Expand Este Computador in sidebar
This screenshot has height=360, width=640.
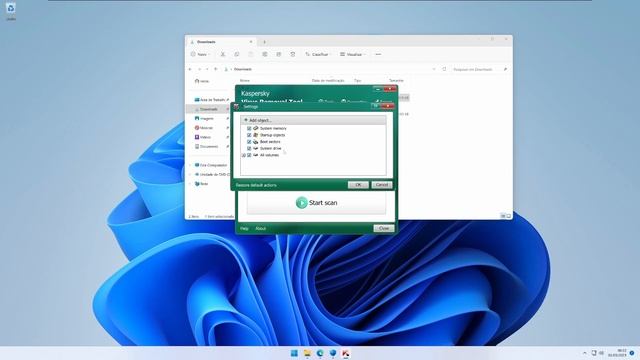coord(190,165)
